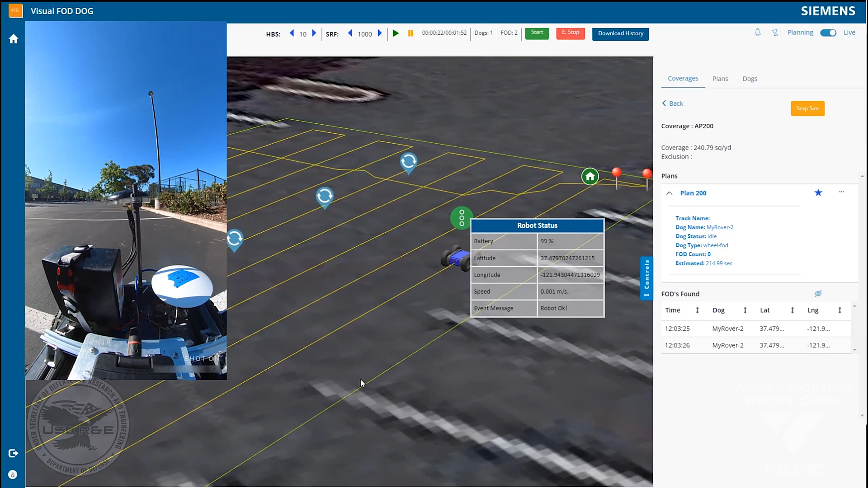Switch to the Plans tab
The height and width of the screenshot is (488, 868).
pyautogui.click(x=720, y=79)
